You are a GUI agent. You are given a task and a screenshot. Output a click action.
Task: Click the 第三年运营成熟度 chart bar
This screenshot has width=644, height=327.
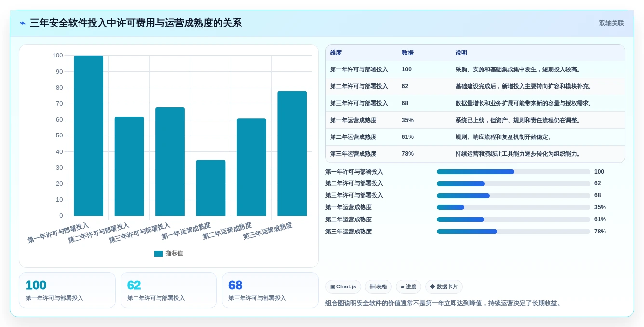pos(292,153)
